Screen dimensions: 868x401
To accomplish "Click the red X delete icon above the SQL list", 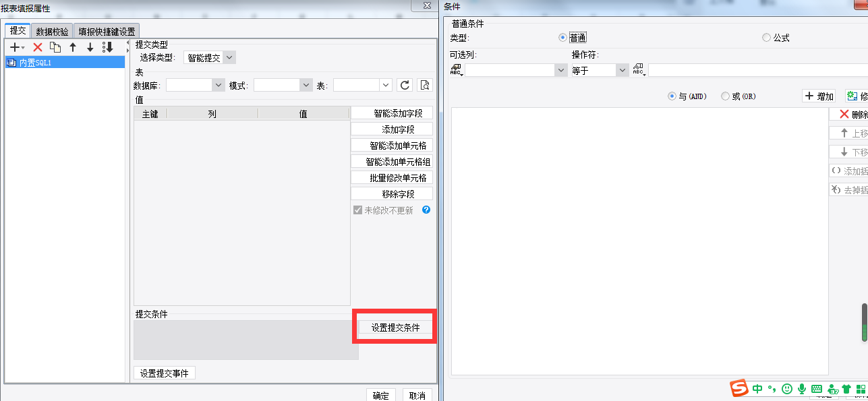I will pyautogui.click(x=38, y=47).
